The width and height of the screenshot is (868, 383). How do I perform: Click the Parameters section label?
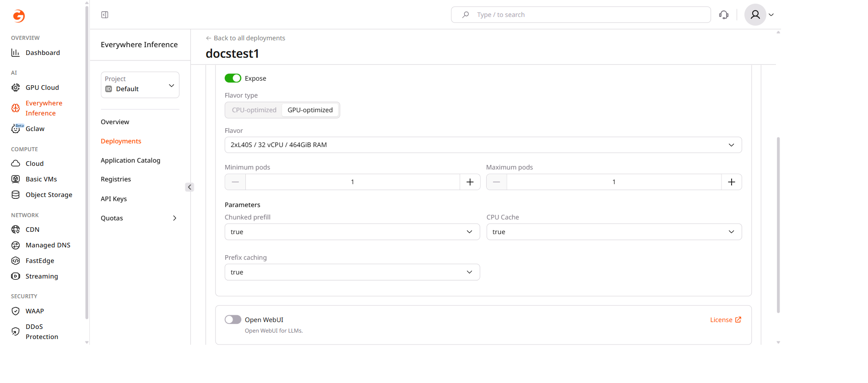tap(243, 205)
